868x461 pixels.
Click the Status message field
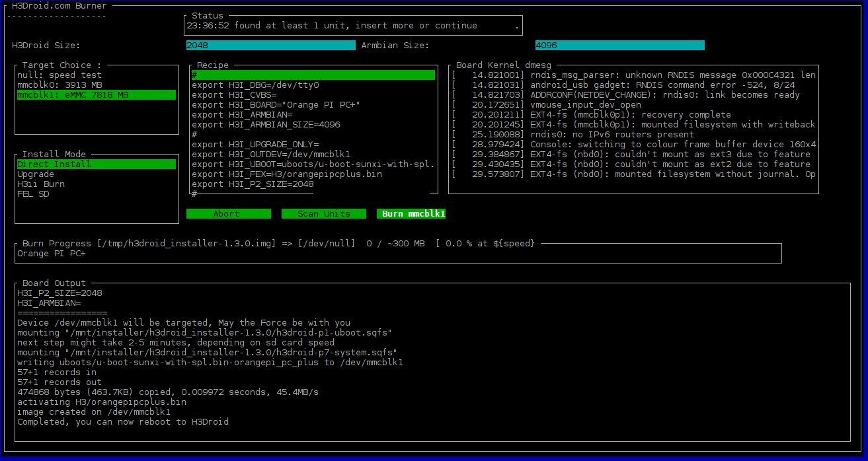(352, 26)
